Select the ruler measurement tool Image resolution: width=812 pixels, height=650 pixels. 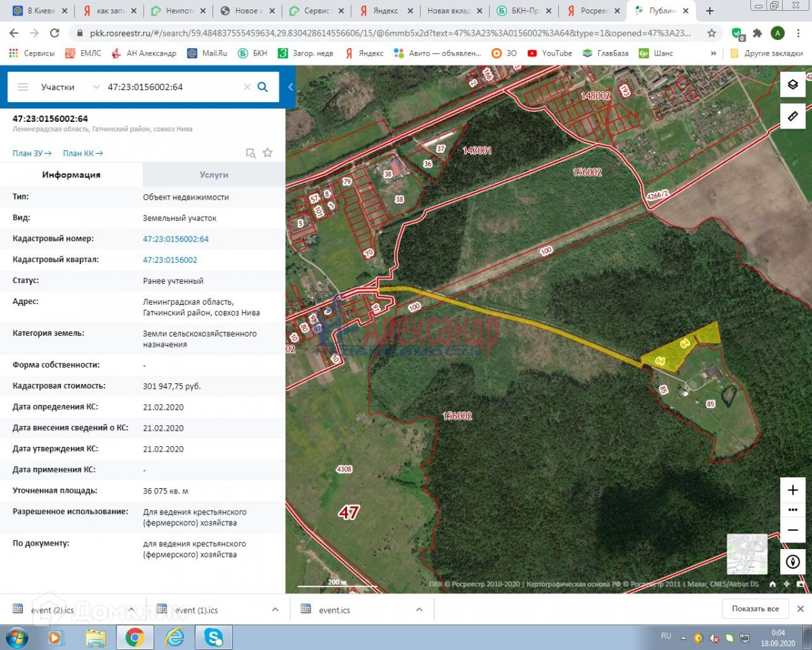coord(793,116)
